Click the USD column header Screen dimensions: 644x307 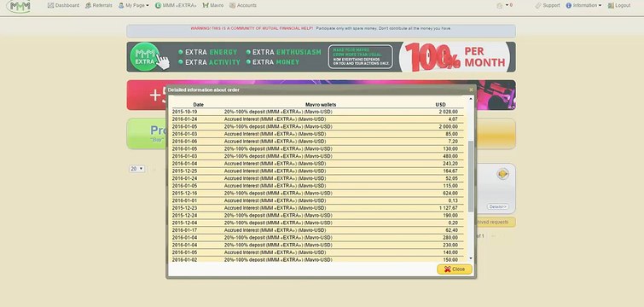[440, 105]
